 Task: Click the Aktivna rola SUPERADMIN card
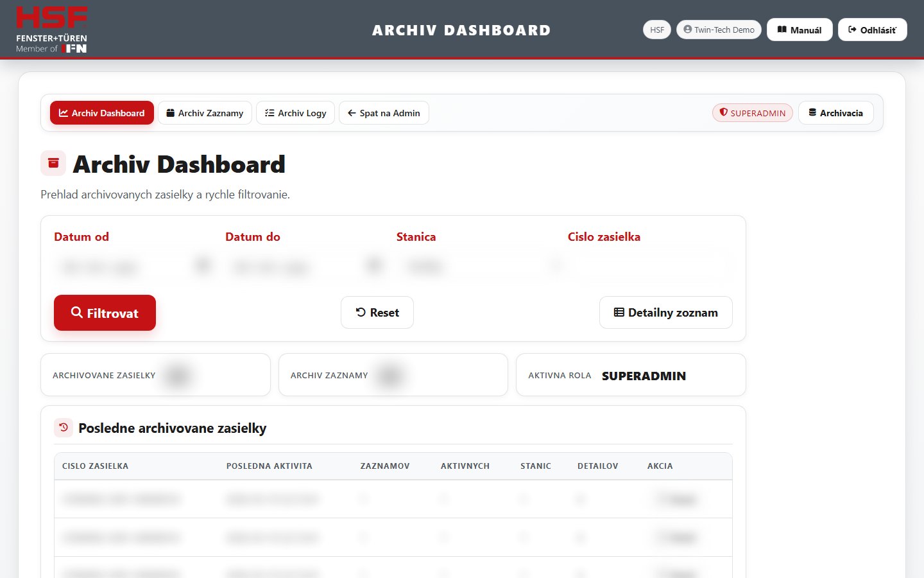coord(631,375)
